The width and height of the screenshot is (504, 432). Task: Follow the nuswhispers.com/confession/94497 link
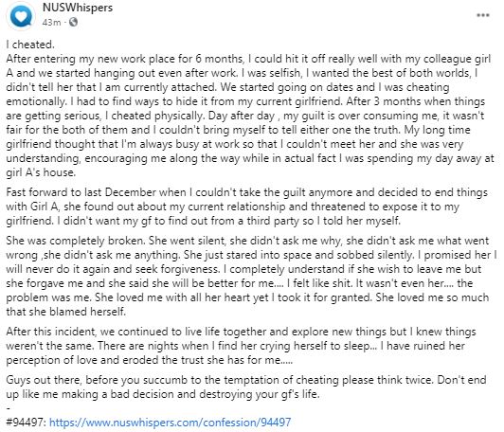(170, 422)
